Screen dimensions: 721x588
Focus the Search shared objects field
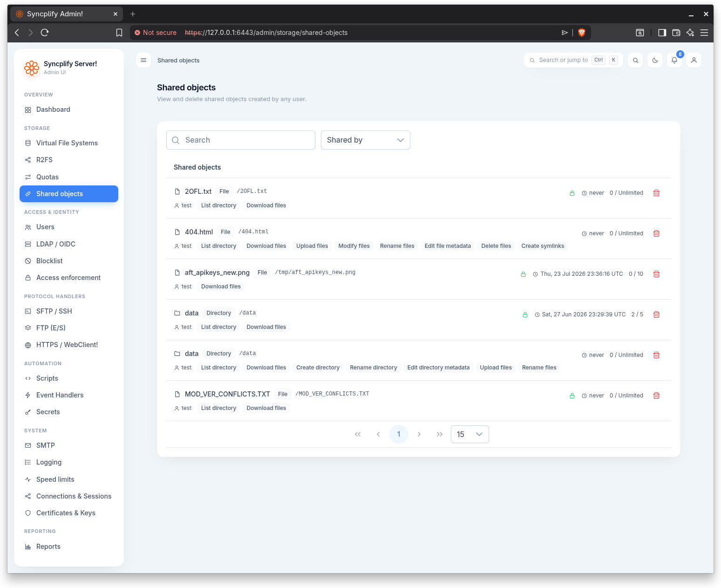pyautogui.click(x=241, y=140)
